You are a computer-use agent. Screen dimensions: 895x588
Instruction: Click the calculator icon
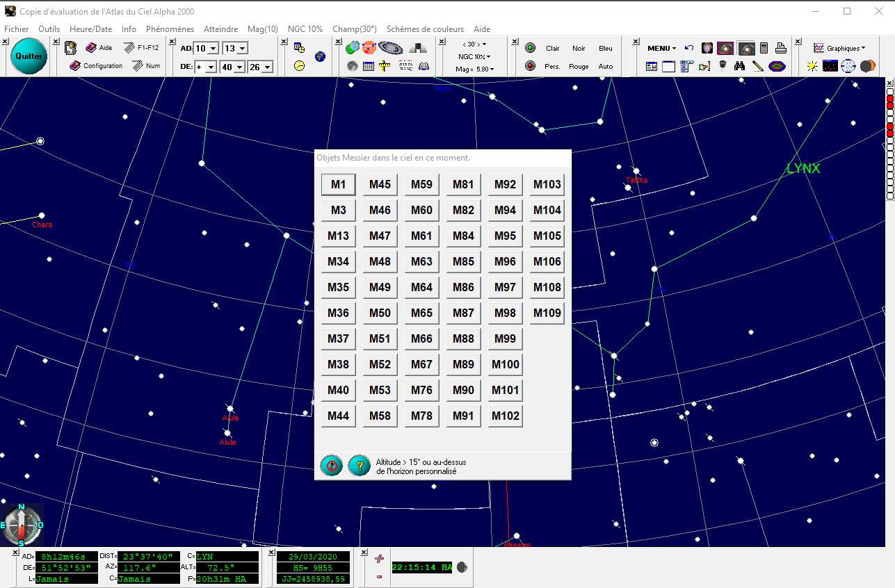pos(764,48)
